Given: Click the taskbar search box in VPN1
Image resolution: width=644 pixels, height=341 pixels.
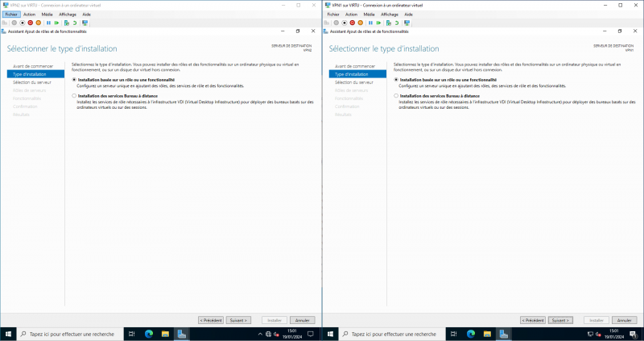Looking at the screenshot, I should click(x=391, y=334).
